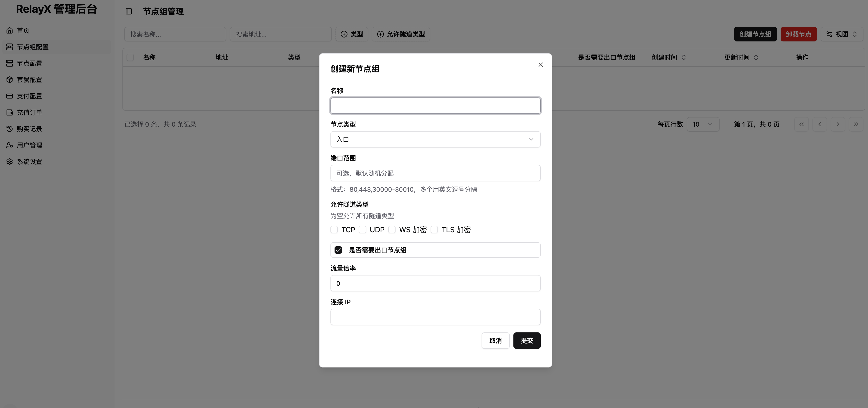This screenshot has width=868, height=408.
Task: Click the 取消 cancel button
Action: coord(495,341)
